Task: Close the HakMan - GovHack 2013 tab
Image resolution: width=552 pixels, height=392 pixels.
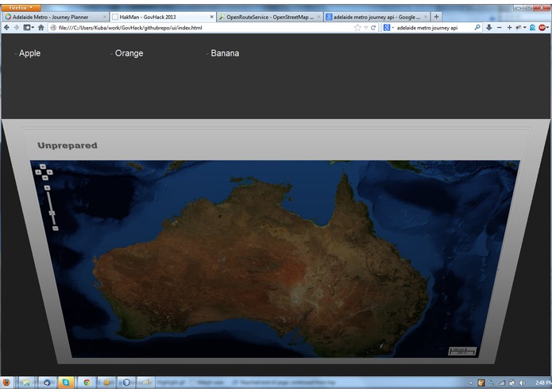Action: [211, 17]
